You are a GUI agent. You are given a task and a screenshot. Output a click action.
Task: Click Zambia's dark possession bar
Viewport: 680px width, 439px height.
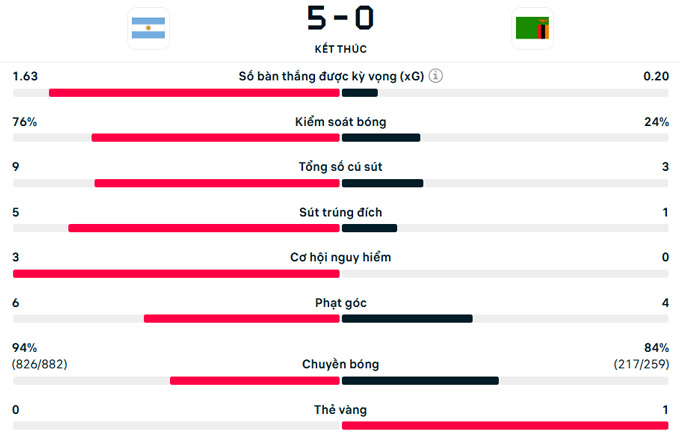tap(381, 138)
